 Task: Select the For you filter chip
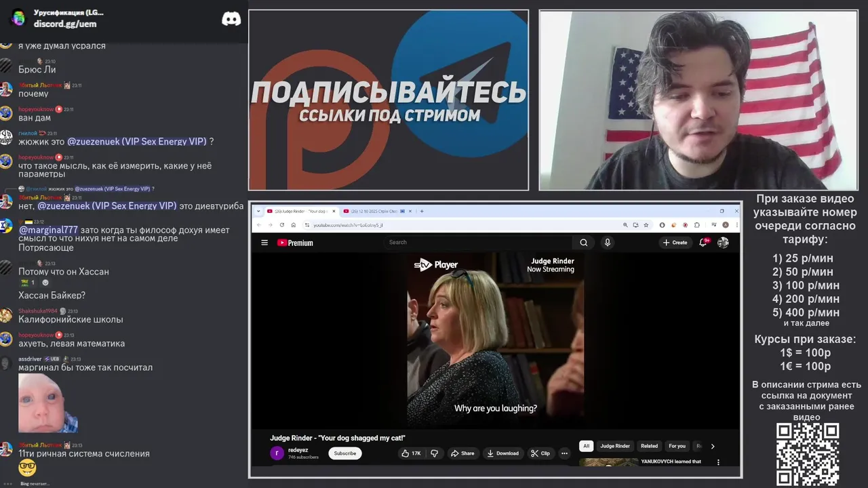tap(677, 446)
